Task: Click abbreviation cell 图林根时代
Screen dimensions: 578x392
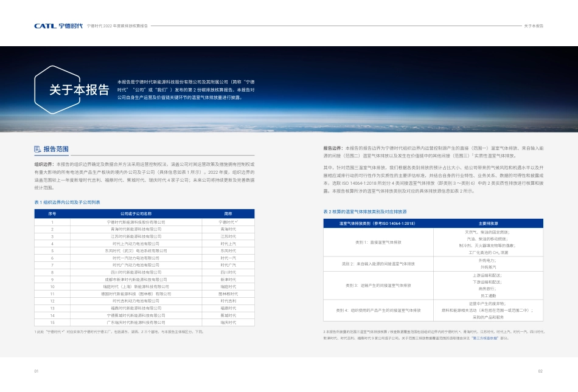Action: [x=228, y=294]
